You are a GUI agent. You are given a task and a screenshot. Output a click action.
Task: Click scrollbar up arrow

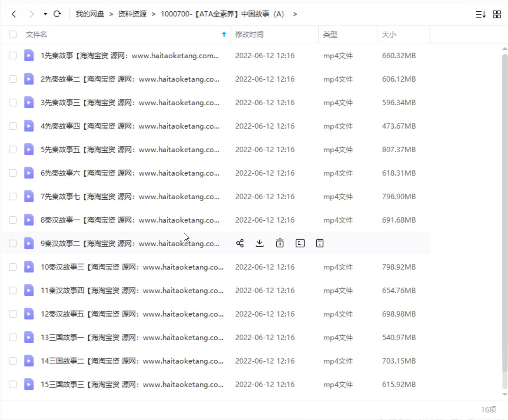pyautogui.click(x=504, y=48)
